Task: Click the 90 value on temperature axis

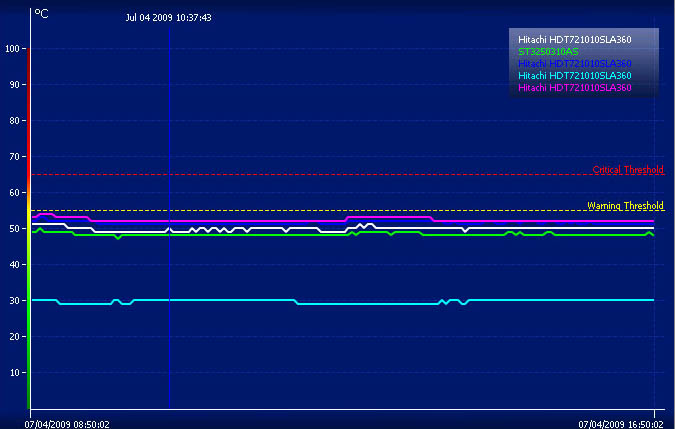Action: coord(15,85)
